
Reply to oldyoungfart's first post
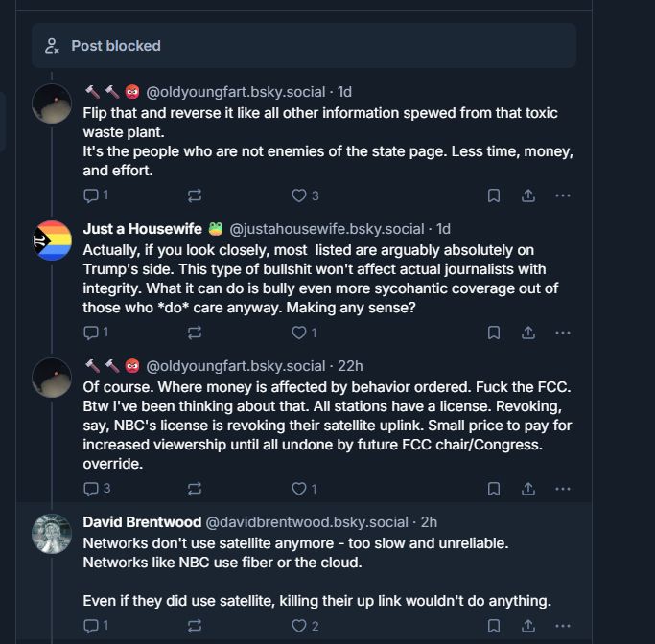point(92,195)
